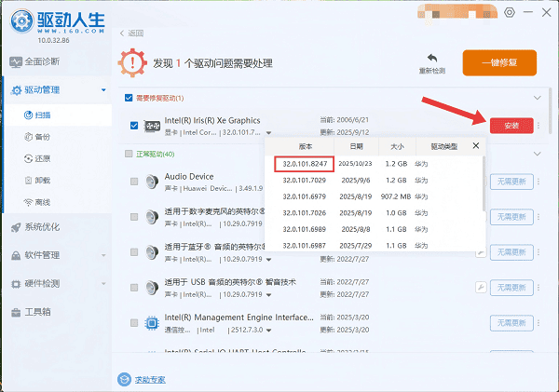Click the 重新检测 re-scan icon
The height and width of the screenshot is (392, 559).
point(431,62)
